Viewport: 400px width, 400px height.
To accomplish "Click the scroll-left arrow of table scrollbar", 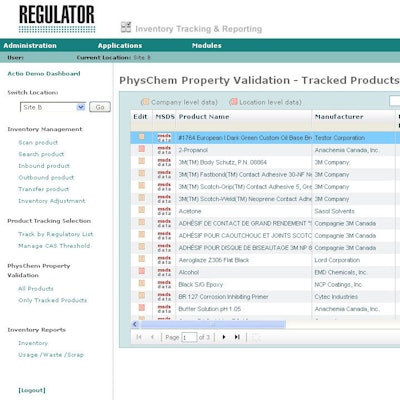I will (135, 324).
